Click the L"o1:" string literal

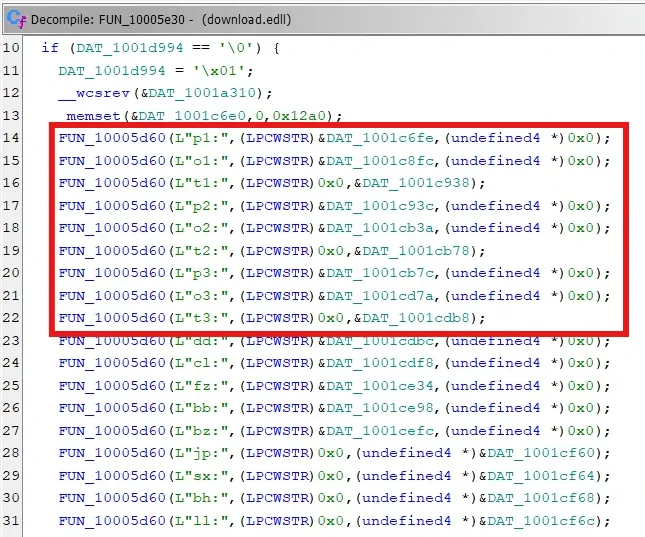(x=202, y=161)
